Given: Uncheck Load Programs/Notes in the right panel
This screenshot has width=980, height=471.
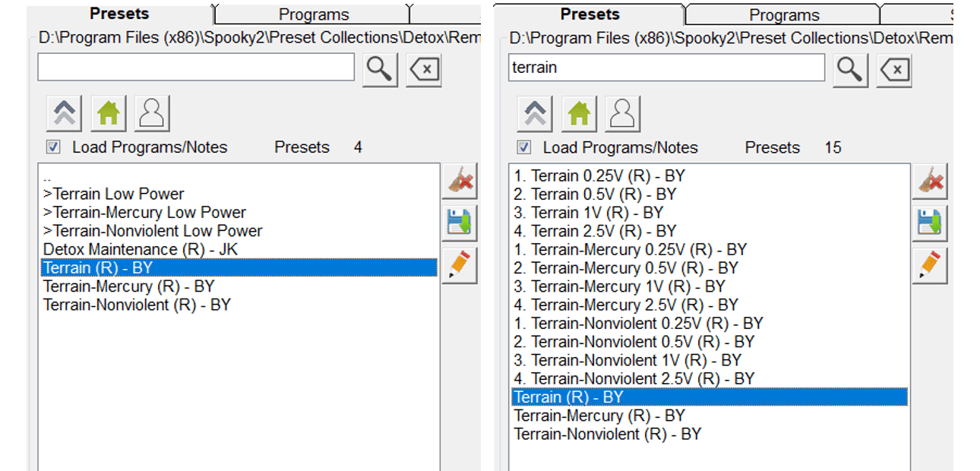Looking at the screenshot, I should 524,147.
